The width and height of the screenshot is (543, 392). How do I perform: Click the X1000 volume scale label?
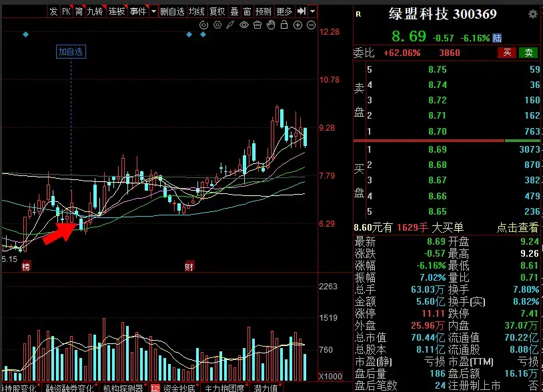point(330,377)
